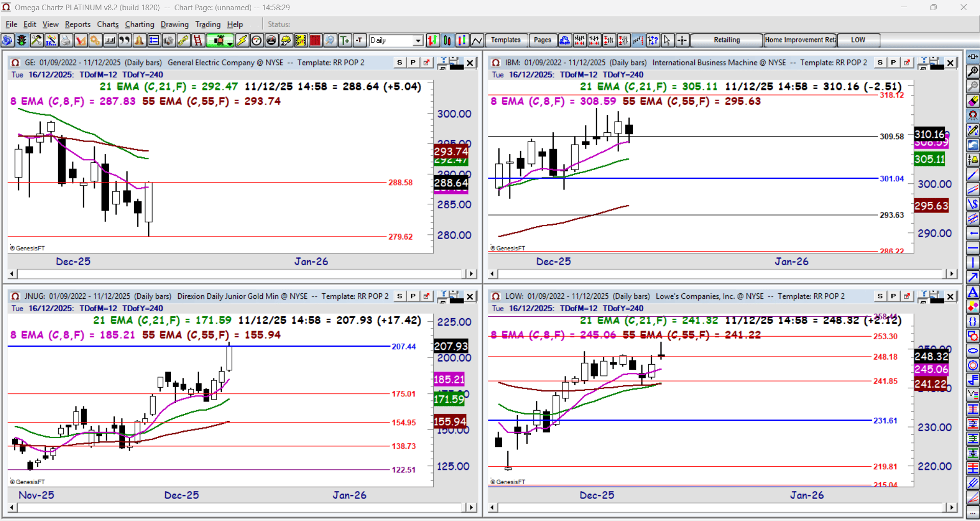
Task: Click the quotation marks toolbar icon
Action: click(125, 40)
